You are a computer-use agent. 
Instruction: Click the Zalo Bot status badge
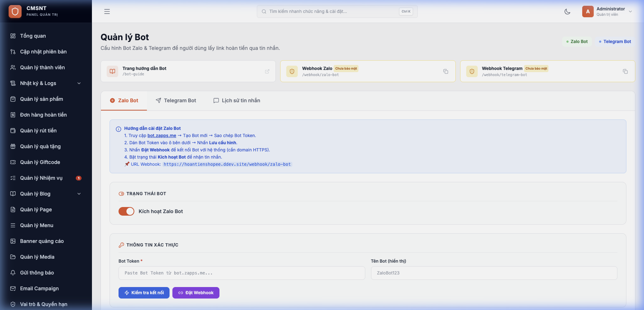[577, 42]
